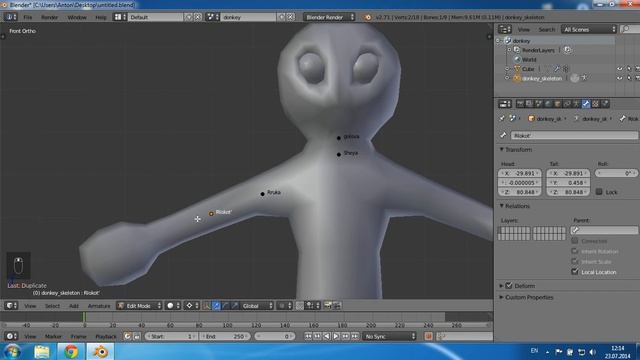
Task: Open the Window menu
Action: click(x=77, y=18)
